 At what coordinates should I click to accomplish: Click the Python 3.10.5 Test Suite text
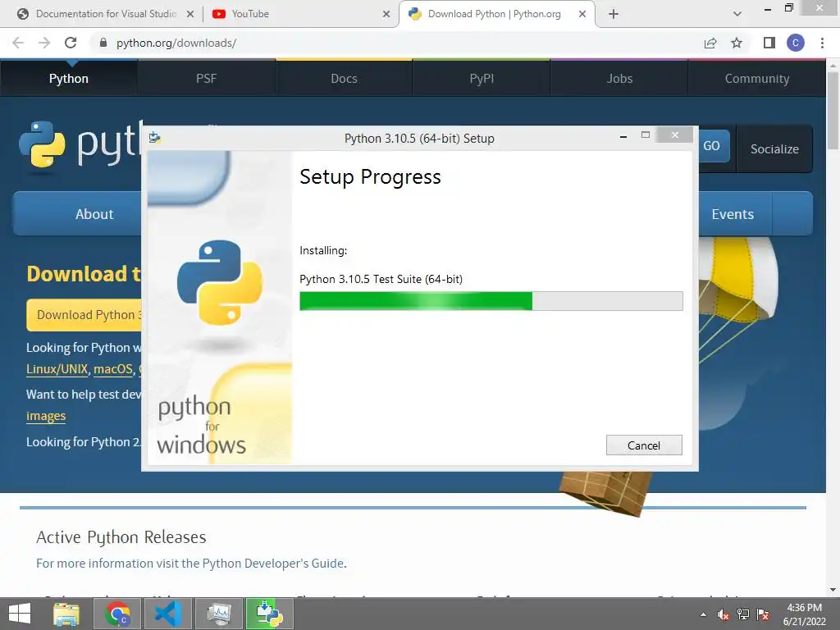(x=381, y=279)
